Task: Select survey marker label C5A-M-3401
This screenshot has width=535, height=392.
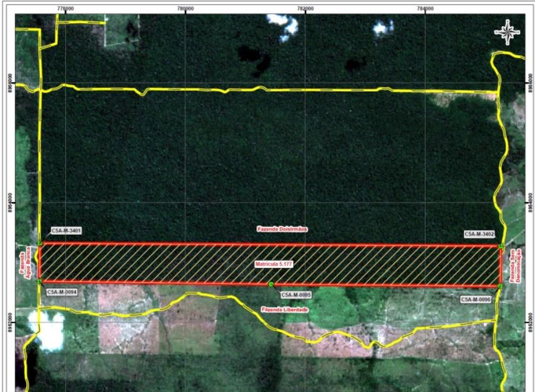Action: pos(67,231)
